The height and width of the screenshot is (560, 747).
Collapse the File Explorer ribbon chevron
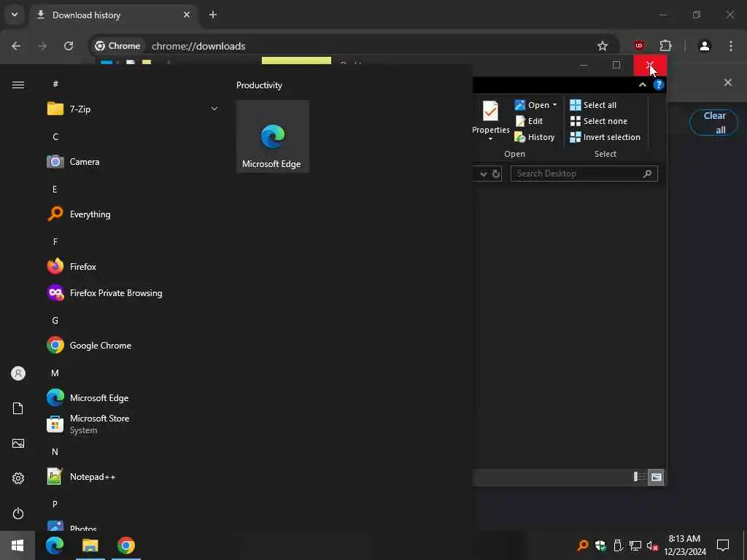642,85
